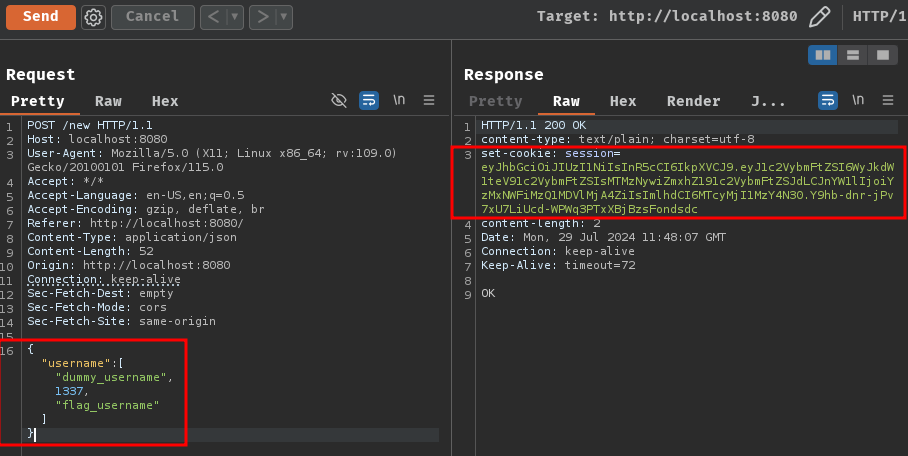Switch Request to Raw tab
This screenshot has width=908, height=456.
click(108, 101)
